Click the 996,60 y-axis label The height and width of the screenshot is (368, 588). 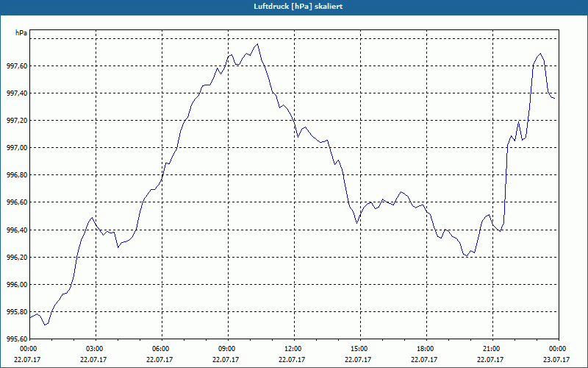17,202
